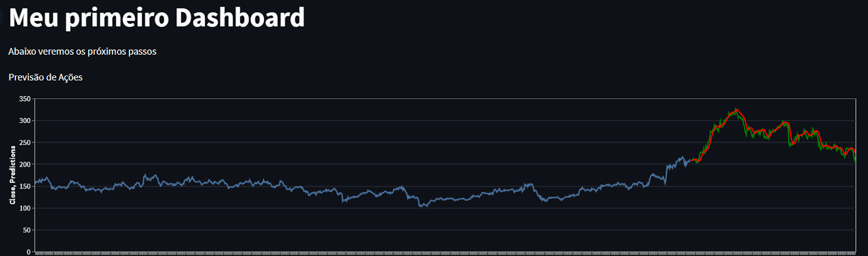Click the 100 y-axis tick label
The width and height of the screenshot is (868, 256).
25,208
